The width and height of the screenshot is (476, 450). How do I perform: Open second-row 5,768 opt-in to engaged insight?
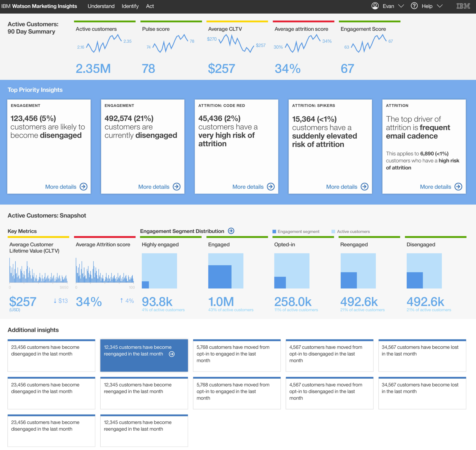237,393
